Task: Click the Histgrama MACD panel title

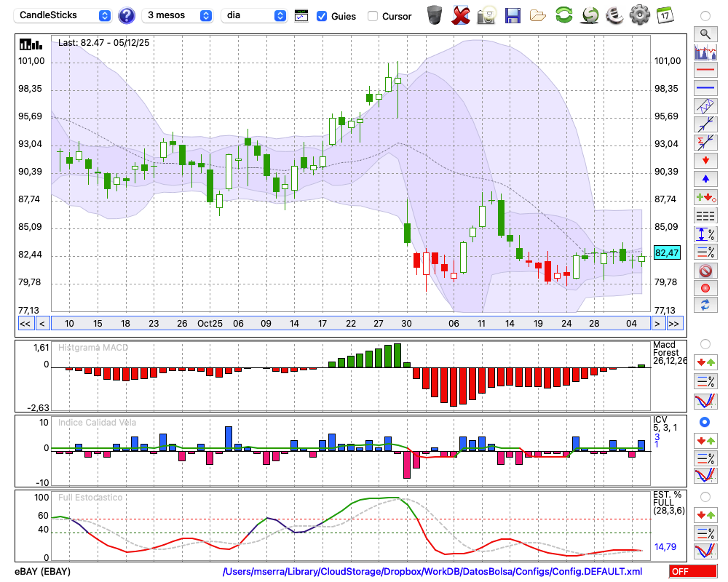Action: tap(93, 348)
